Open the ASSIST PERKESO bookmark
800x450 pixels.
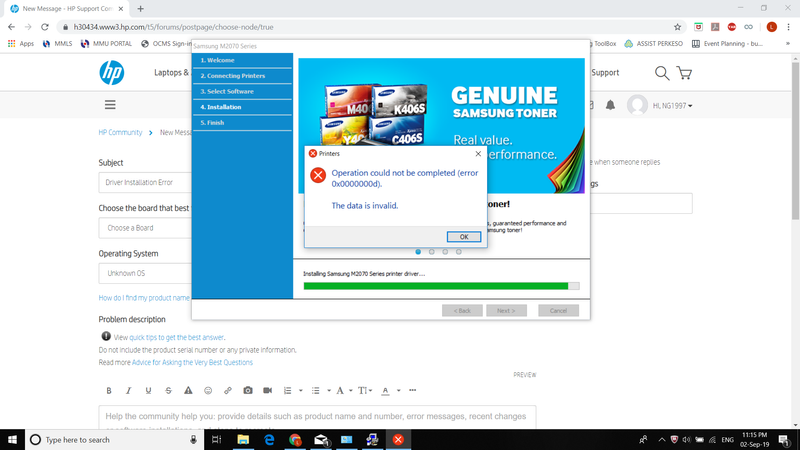click(654, 44)
